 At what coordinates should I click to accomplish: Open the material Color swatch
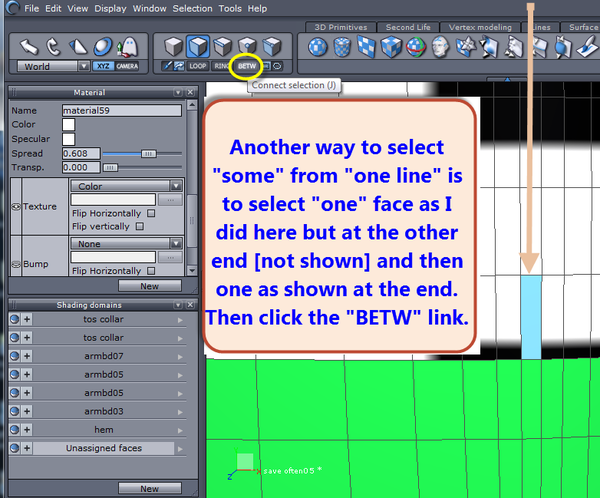(68, 124)
